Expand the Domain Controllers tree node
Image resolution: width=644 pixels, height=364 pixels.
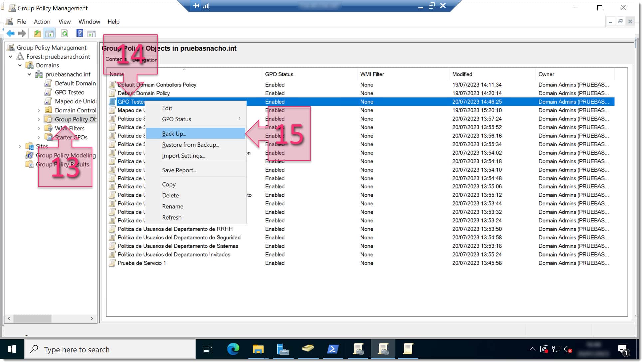(x=39, y=110)
